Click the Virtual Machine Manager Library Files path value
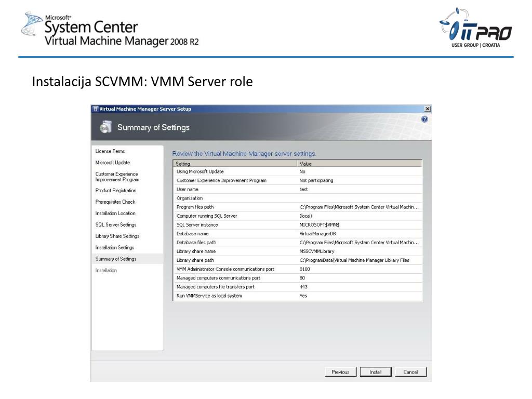This screenshot has width=532, height=399. [354, 260]
